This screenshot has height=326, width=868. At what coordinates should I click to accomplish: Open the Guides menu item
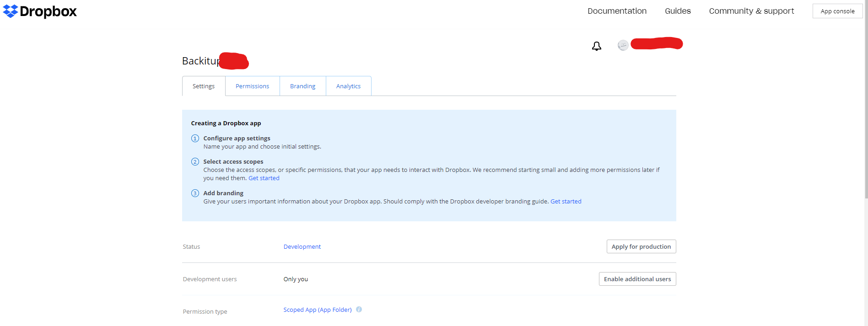678,11
